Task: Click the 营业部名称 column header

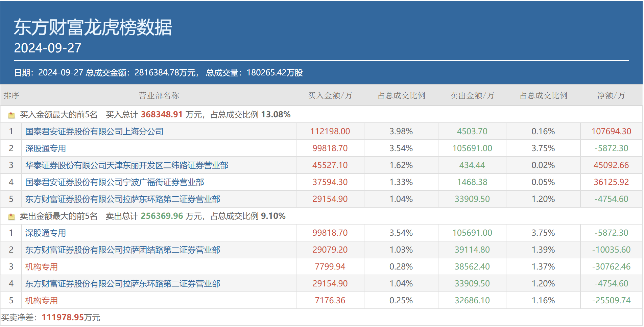Action: click(x=159, y=96)
